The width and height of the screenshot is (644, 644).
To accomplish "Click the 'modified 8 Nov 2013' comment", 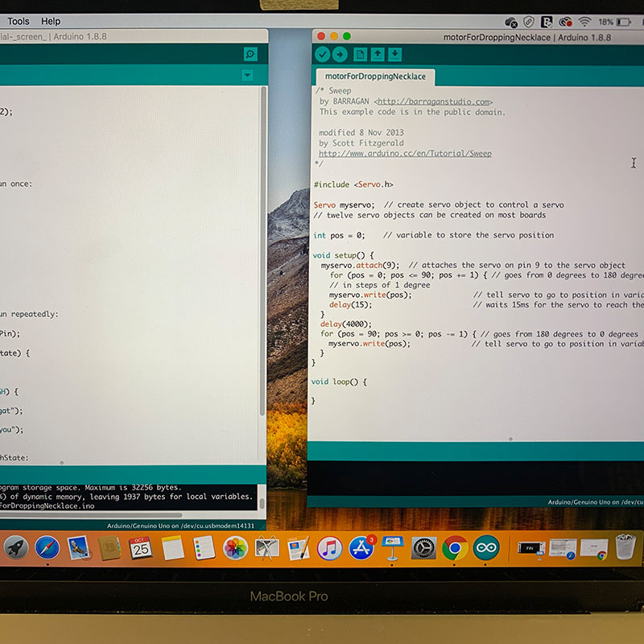I will click(x=361, y=133).
